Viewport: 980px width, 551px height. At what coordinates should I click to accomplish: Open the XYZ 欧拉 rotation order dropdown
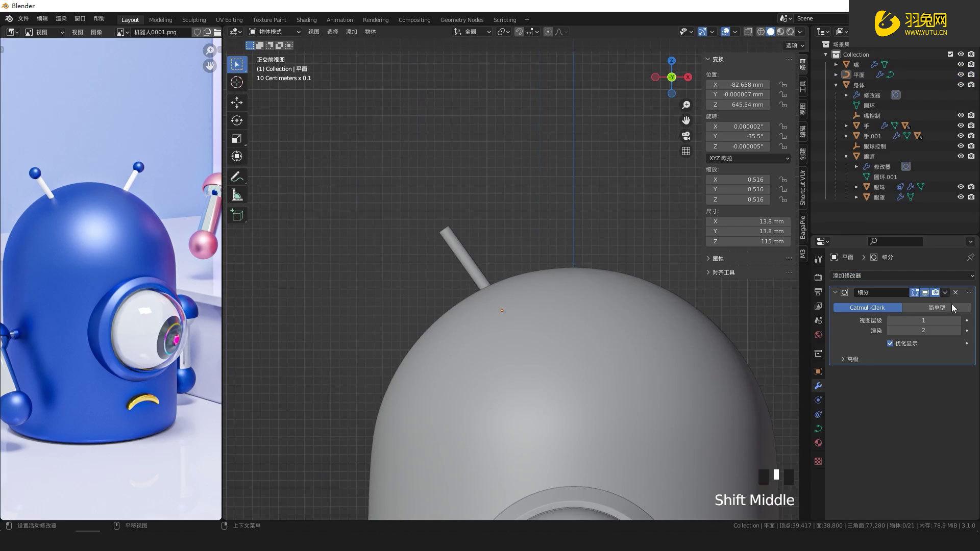[748, 158]
